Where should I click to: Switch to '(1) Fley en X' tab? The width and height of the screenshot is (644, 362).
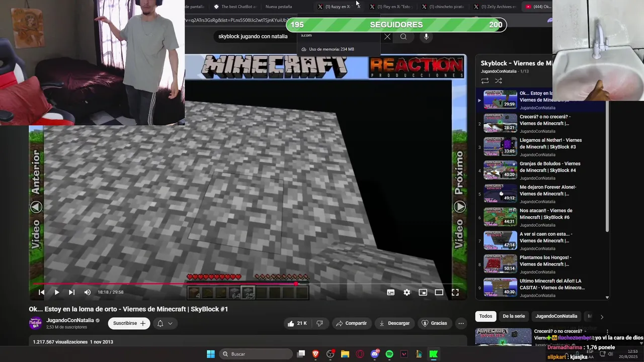[x=391, y=7]
